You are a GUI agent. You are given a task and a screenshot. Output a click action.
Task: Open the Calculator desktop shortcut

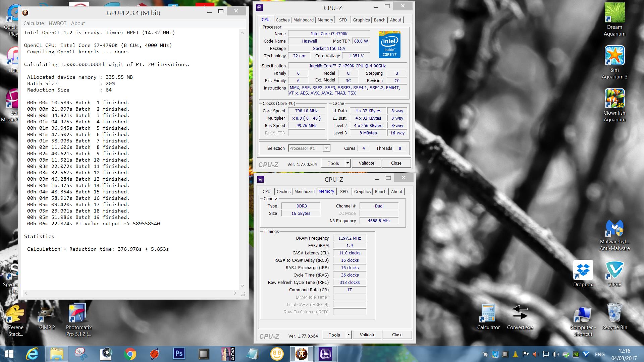(488, 317)
